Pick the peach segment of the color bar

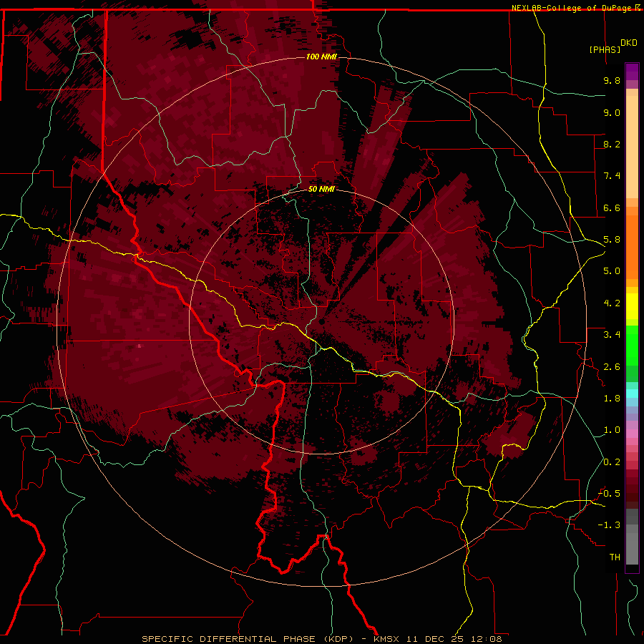(x=632, y=148)
